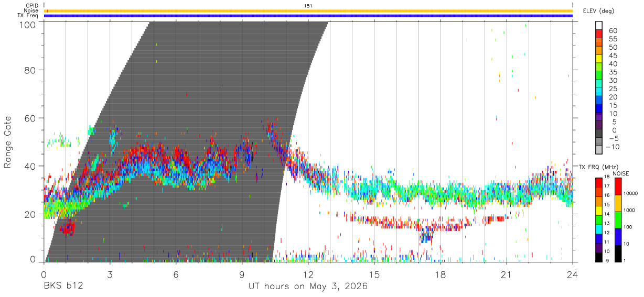Select the 9 hour mark on the time axis

(242, 273)
